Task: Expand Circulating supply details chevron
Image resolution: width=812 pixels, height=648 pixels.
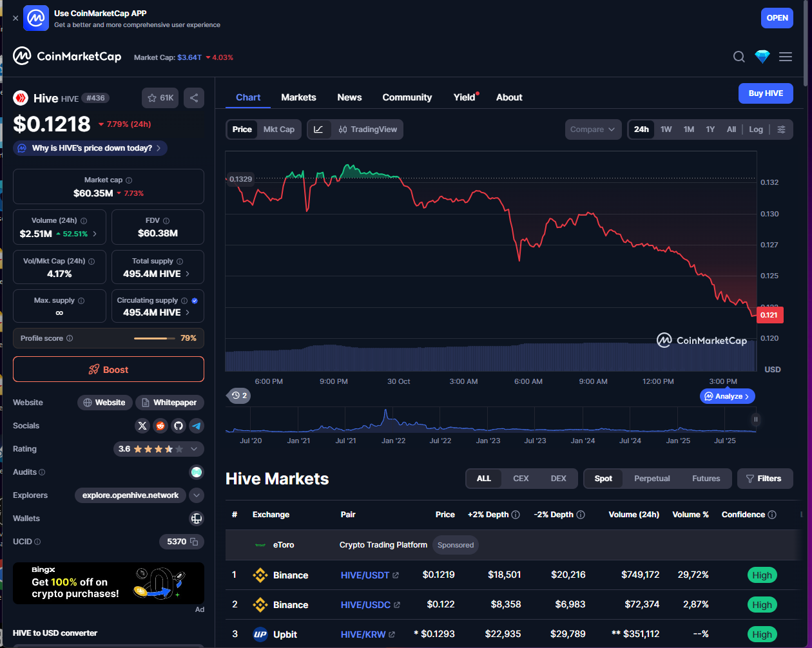Action: (x=188, y=312)
